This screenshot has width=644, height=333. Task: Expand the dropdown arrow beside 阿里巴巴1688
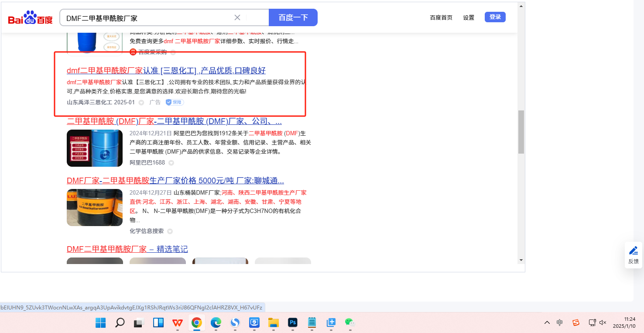point(171,163)
